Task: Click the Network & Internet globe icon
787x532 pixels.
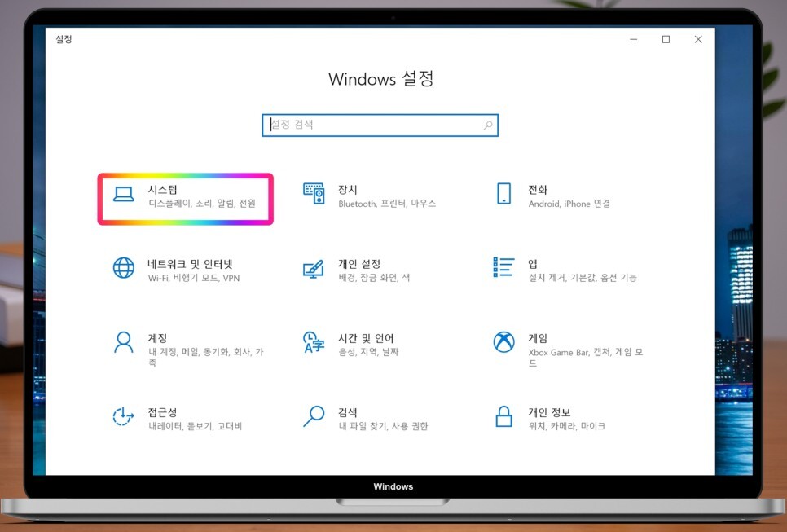Action: pyautogui.click(x=124, y=267)
